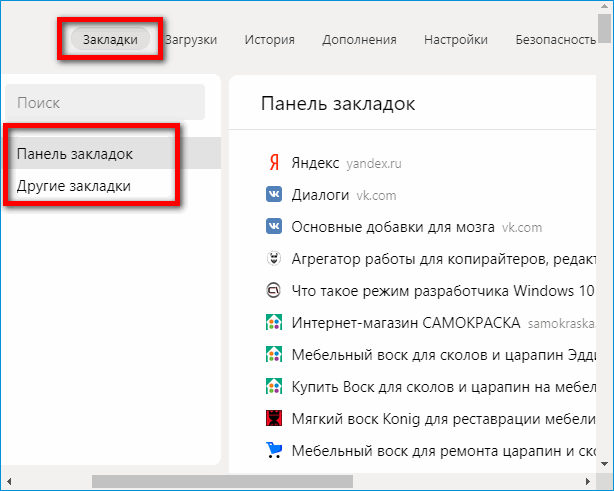Image resolution: width=614 pixels, height=491 pixels.
Task: Click the house icon beside Интернет-магазин САМОКРАСКА
Action: pyautogui.click(x=274, y=322)
